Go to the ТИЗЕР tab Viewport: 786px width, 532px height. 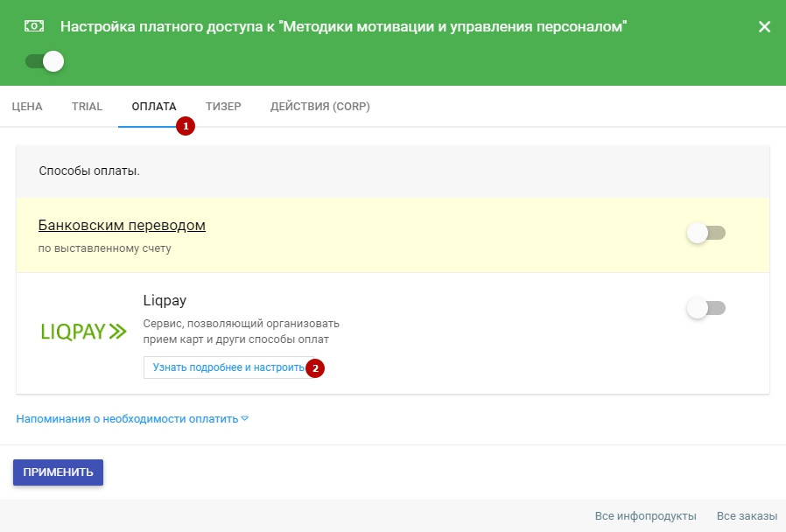coord(223,107)
